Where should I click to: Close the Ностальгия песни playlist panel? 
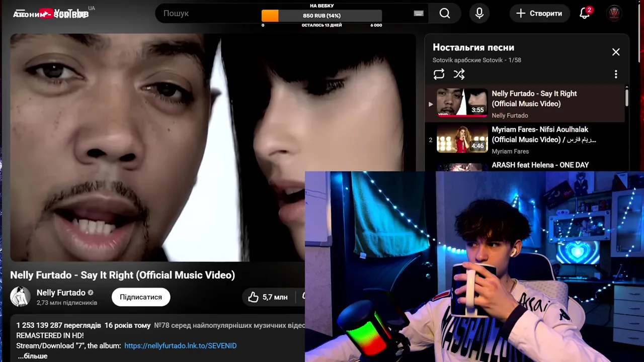tap(616, 52)
